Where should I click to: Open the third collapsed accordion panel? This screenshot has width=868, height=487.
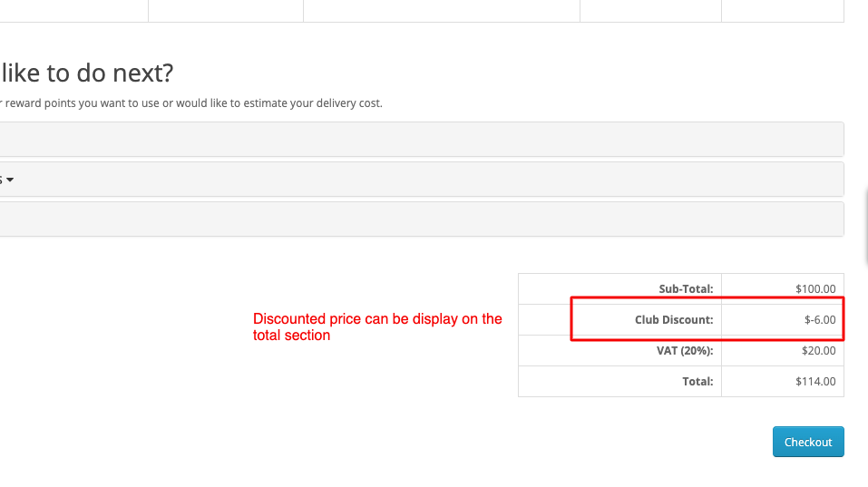click(422, 219)
